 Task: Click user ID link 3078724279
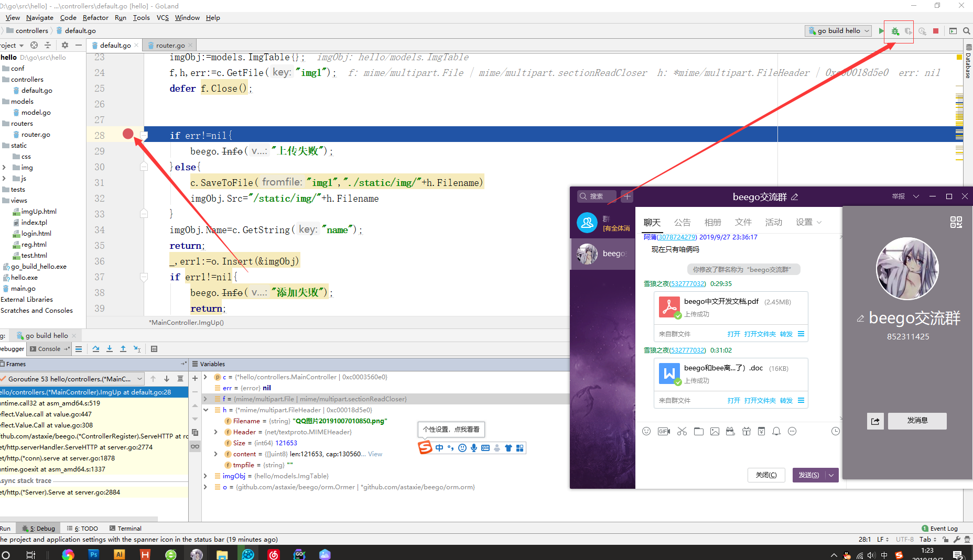677,237
